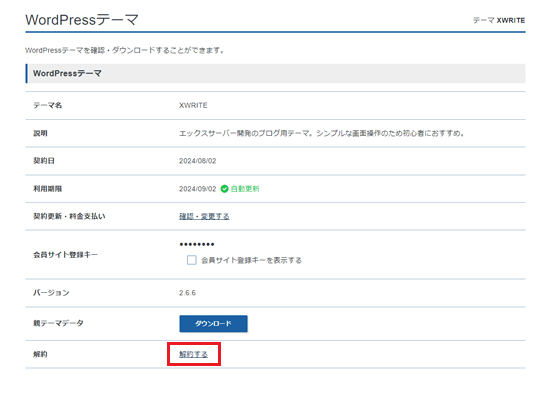Open the 解約する cancellation link
Viewport: 550px width, 400px height.
click(x=193, y=354)
